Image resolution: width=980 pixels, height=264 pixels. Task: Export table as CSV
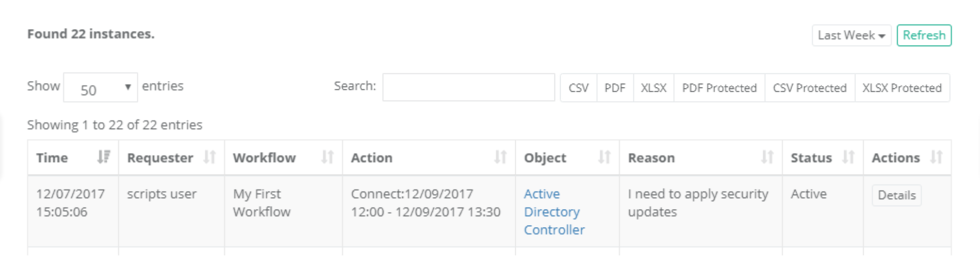point(578,88)
